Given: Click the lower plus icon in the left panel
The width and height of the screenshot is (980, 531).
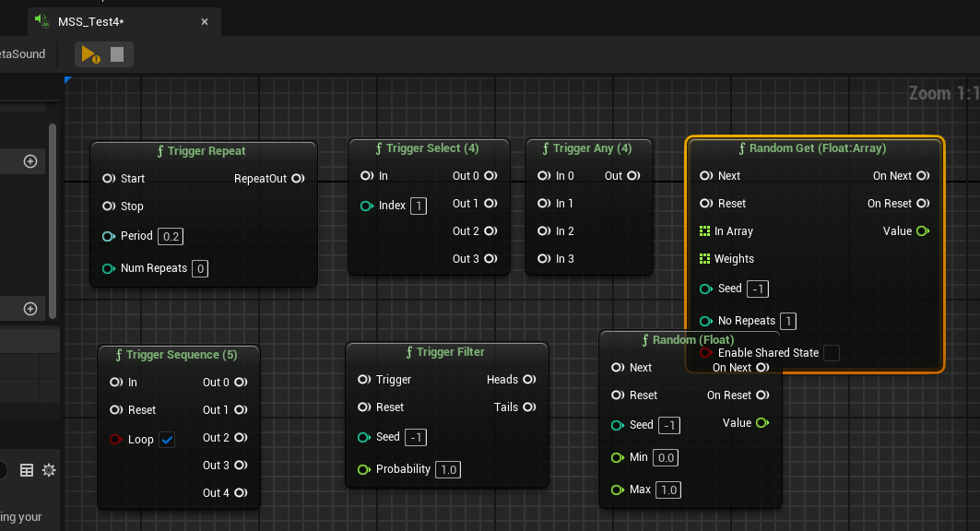Looking at the screenshot, I should pos(30,309).
